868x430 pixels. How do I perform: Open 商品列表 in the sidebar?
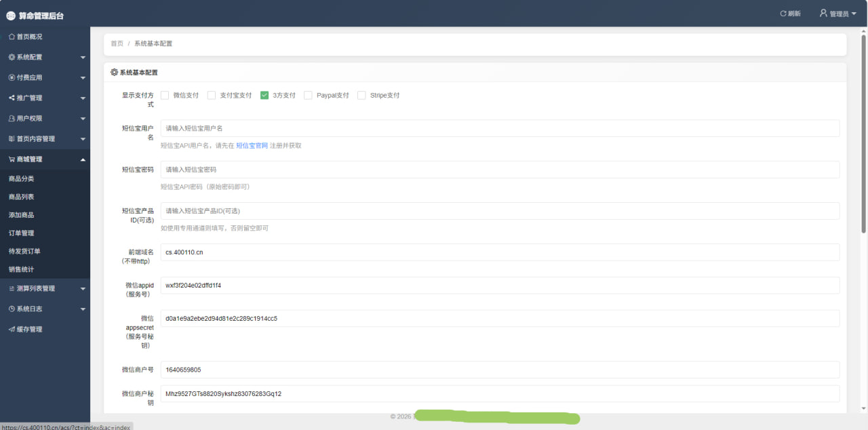(x=21, y=197)
